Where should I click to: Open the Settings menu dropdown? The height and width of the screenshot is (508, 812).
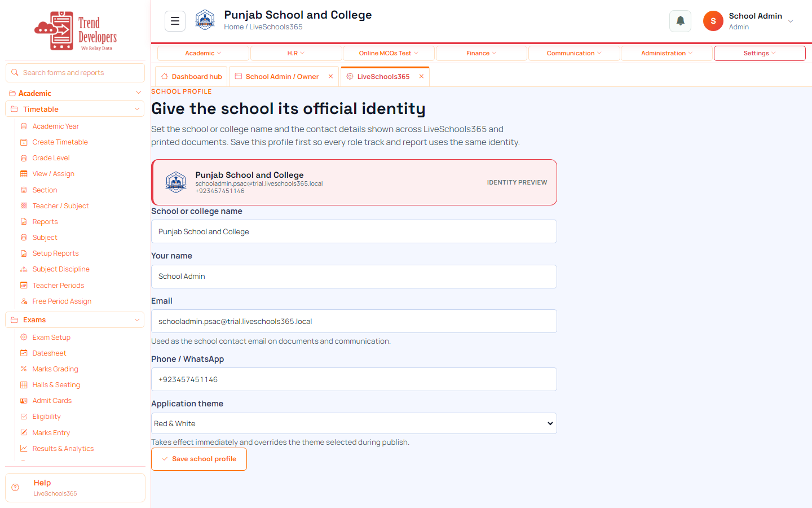tap(760, 53)
